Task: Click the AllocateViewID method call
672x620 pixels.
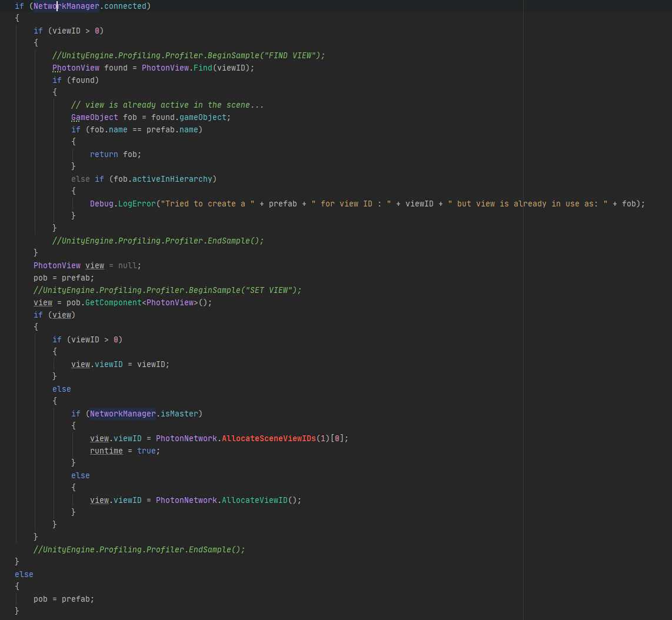Action: tap(255, 500)
